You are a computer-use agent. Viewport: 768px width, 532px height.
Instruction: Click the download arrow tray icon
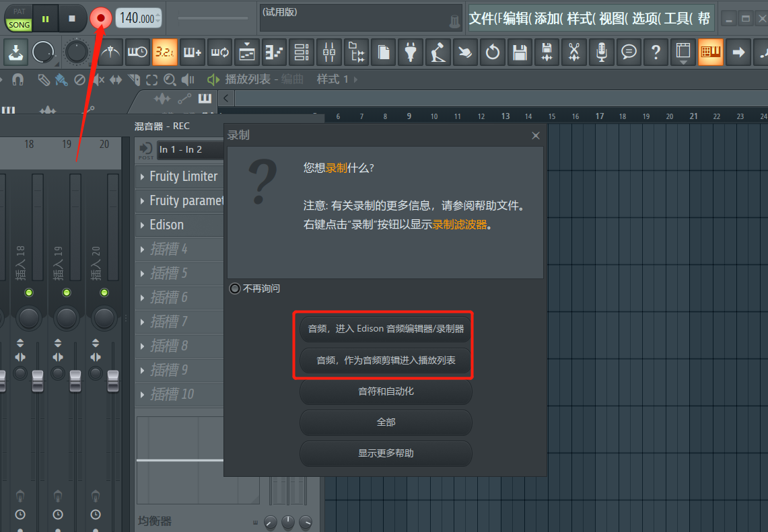[x=15, y=52]
